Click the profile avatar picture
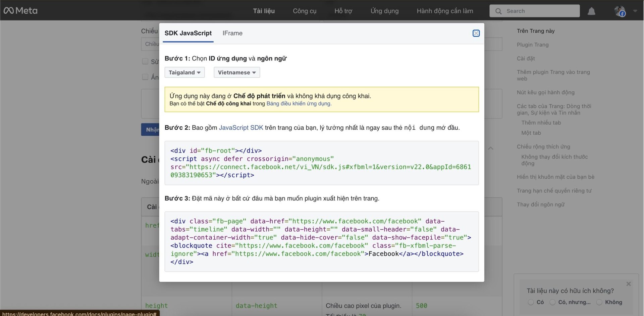644x316 pixels. [x=619, y=11]
